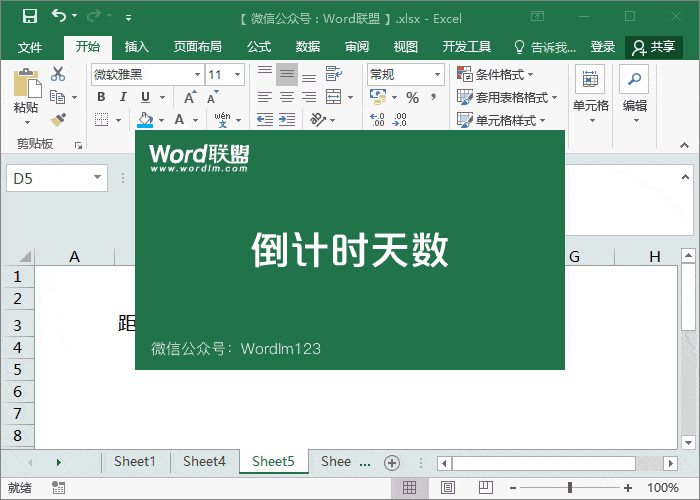Decrease font size with small A
Screen dimensions: 700x500
tap(212, 97)
